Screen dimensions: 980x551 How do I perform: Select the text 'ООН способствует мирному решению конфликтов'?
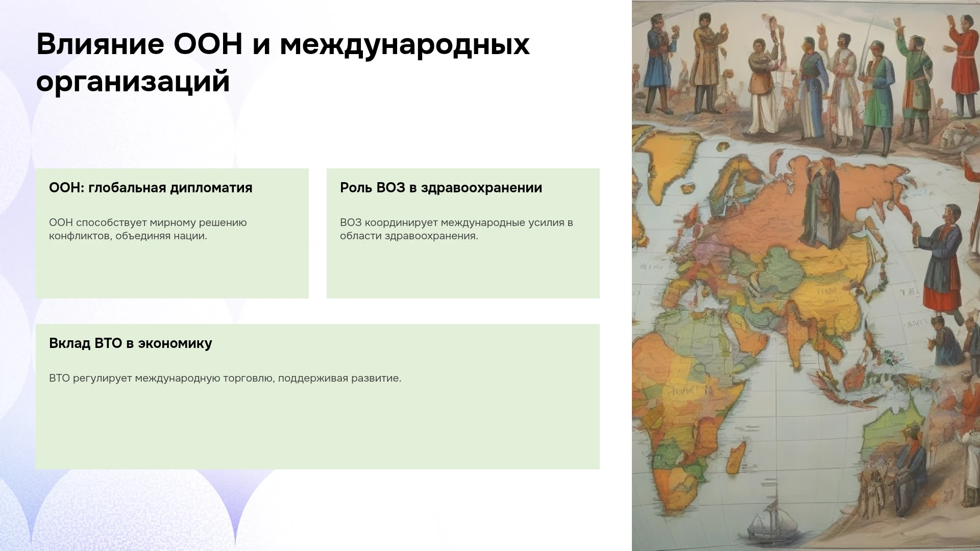(x=148, y=229)
